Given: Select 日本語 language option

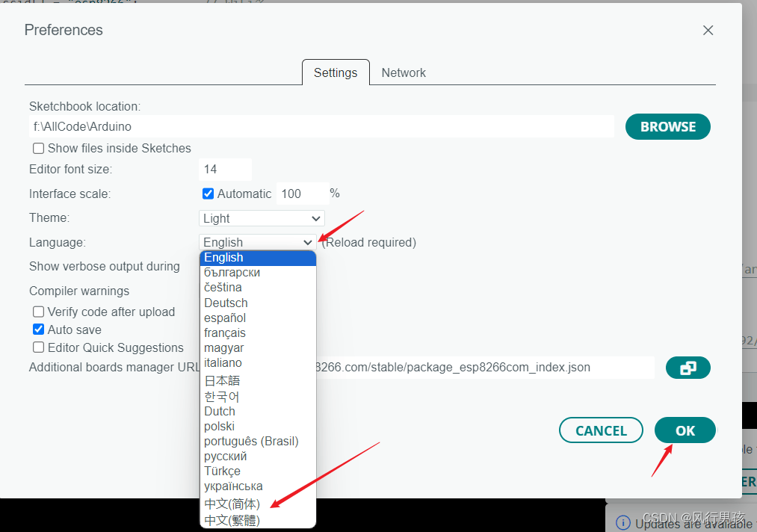Looking at the screenshot, I should pos(220,380).
